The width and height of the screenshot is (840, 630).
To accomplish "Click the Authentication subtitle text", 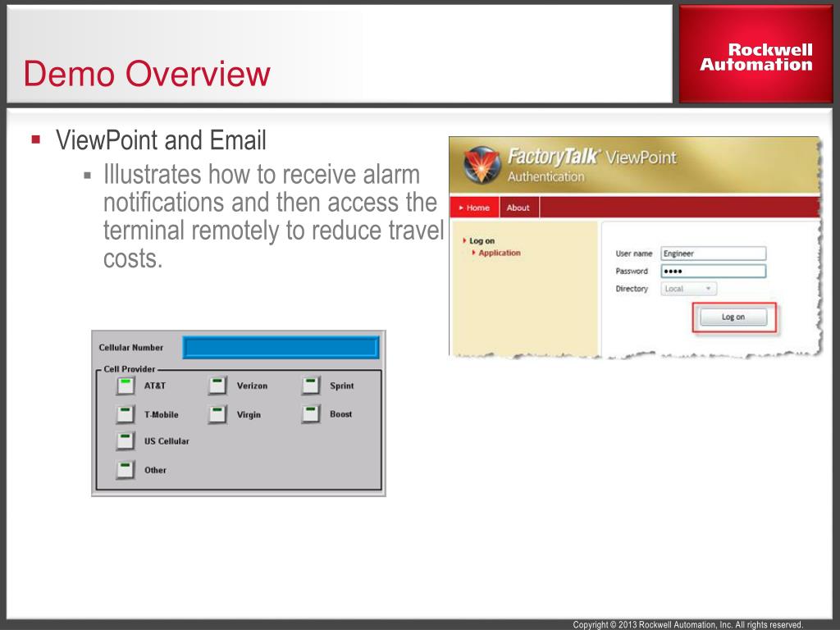I will pos(546,177).
